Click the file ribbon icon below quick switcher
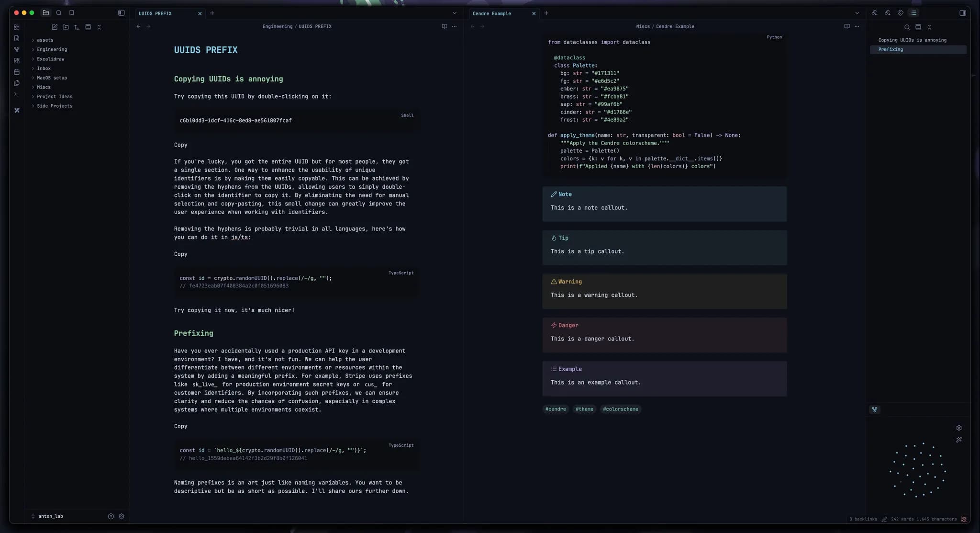 [x=17, y=38]
